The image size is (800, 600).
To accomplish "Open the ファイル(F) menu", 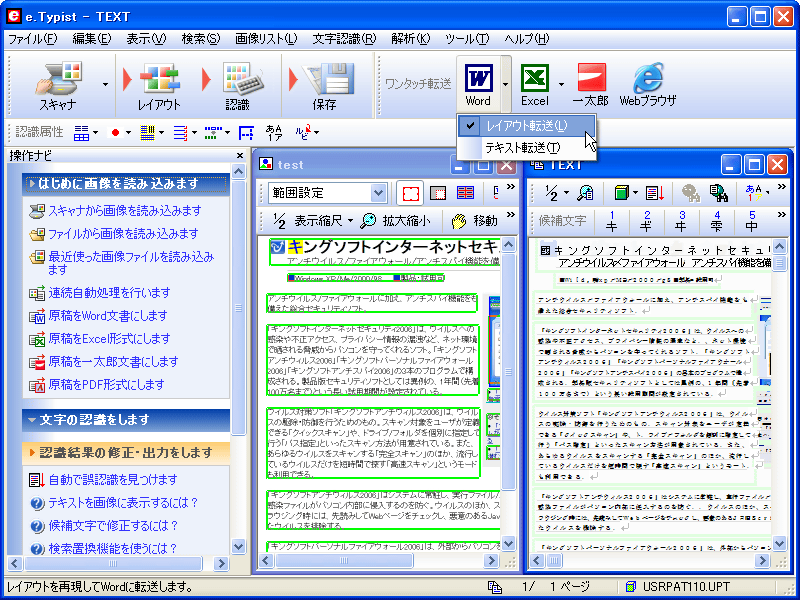I will (x=33, y=39).
